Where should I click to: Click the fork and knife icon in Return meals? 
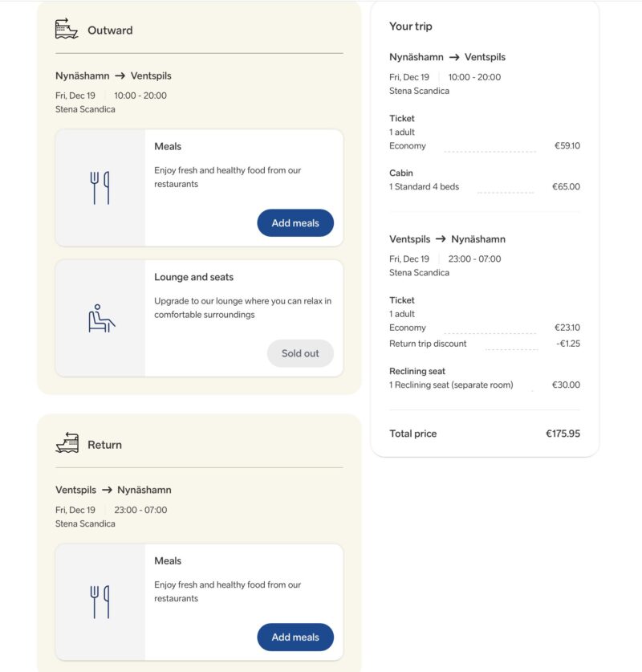(100, 601)
